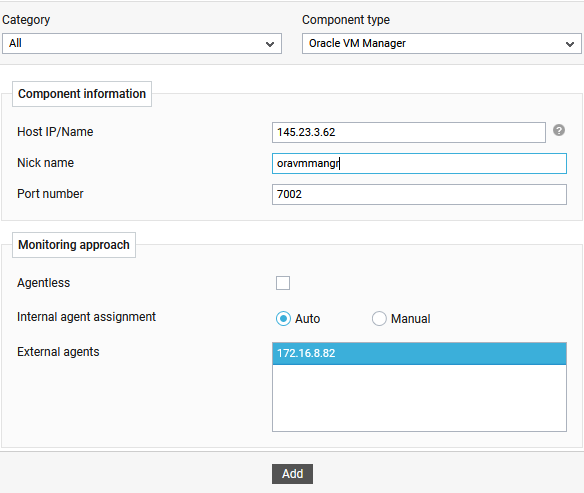Screen dimensions: 584x493
Task: Open the Category dropdown showing All
Action: click(142, 44)
